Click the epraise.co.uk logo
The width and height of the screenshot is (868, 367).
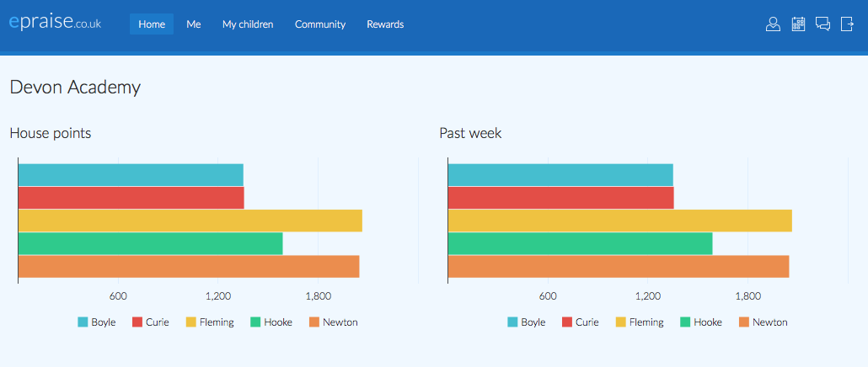(x=55, y=24)
